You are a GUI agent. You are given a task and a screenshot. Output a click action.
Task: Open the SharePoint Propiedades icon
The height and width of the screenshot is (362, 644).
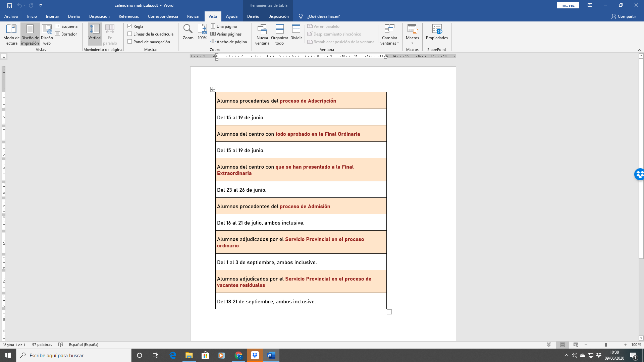click(x=437, y=32)
